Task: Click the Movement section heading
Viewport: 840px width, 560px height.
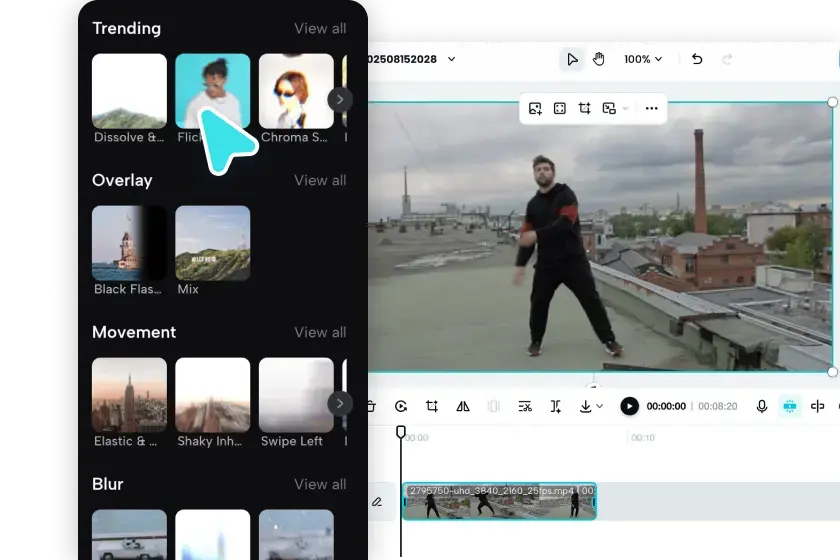Action: coord(134,332)
